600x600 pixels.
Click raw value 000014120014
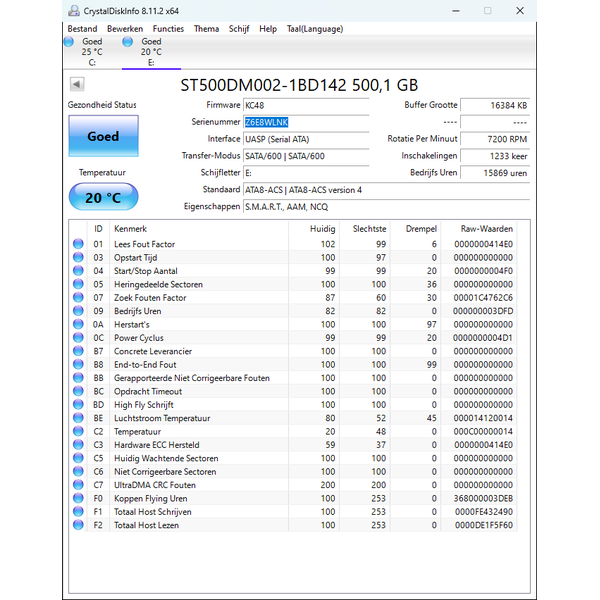483,418
